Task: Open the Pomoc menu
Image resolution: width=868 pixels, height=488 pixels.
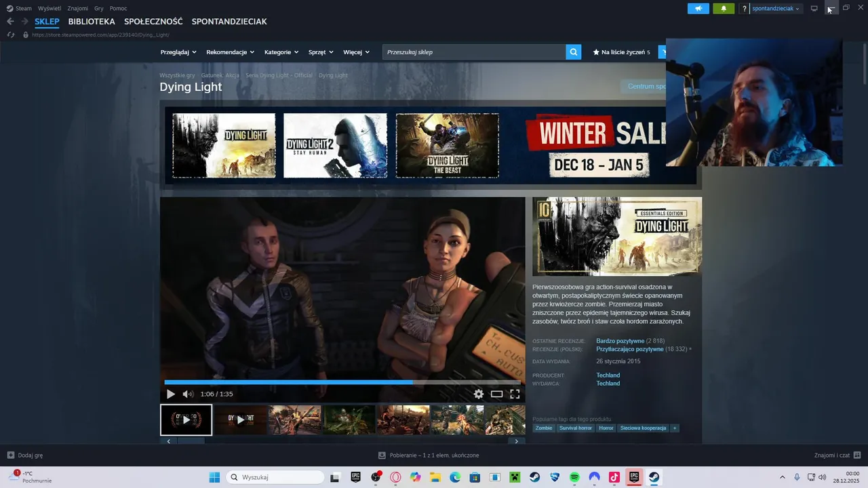Action: click(118, 8)
